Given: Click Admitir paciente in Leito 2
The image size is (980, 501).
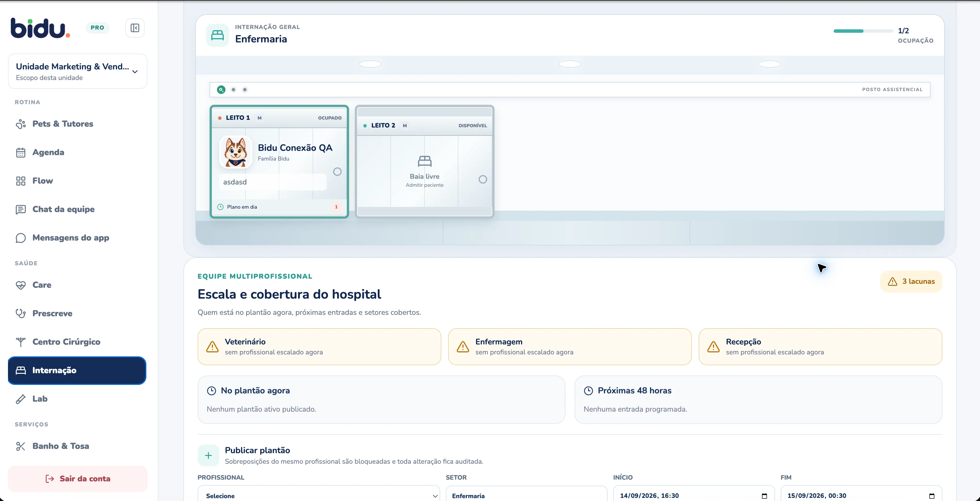Looking at the screenshot, I should 425,185.
